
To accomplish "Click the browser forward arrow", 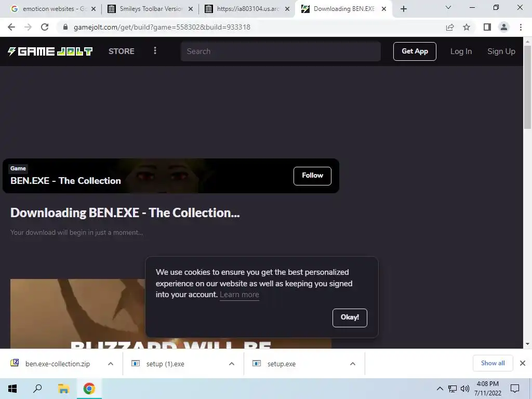I will coord(28,27).
